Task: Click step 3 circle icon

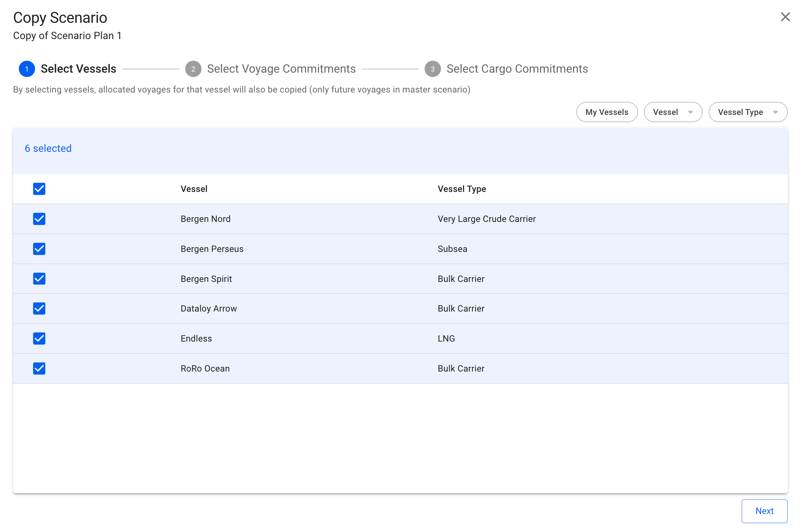Action: (432, 69)
